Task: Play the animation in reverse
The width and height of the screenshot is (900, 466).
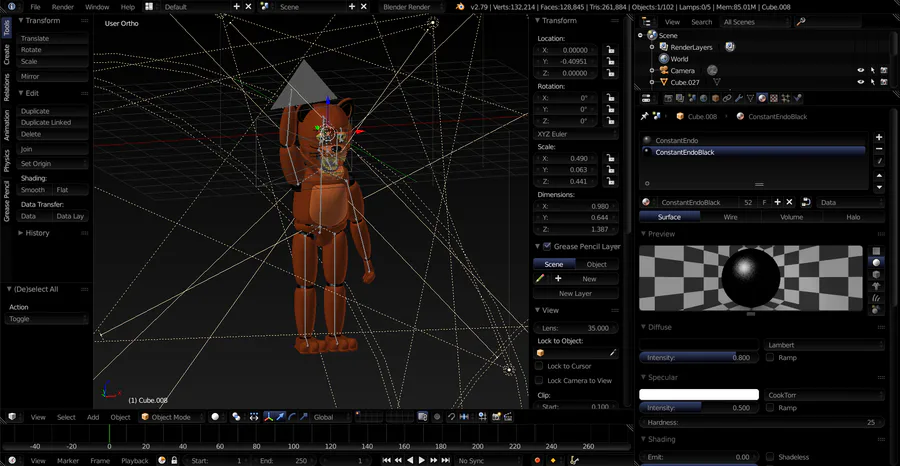Action: pyautogui.click(x=410, y=460)
